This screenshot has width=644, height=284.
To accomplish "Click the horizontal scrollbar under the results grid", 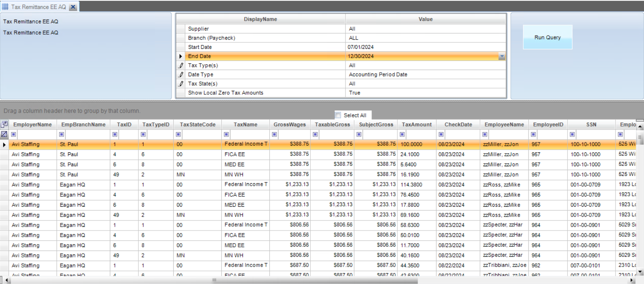I will [214, 280].
